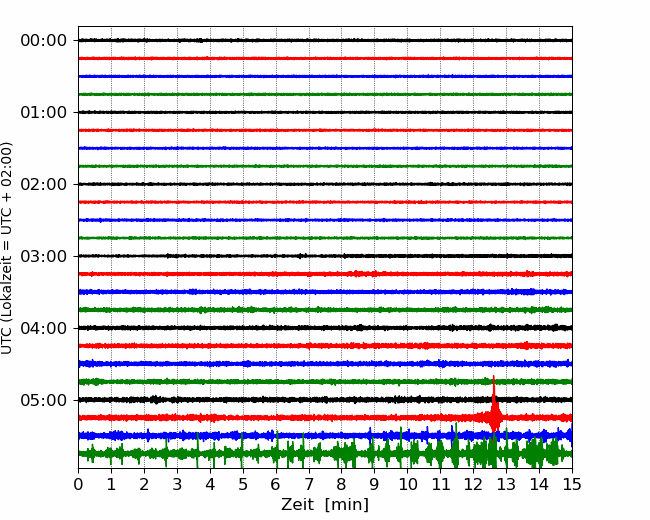Image resolution: width=650 pixels, height=520 pixels.
Task: Click the x-axis tick label 15
Action: coord(572,484)
